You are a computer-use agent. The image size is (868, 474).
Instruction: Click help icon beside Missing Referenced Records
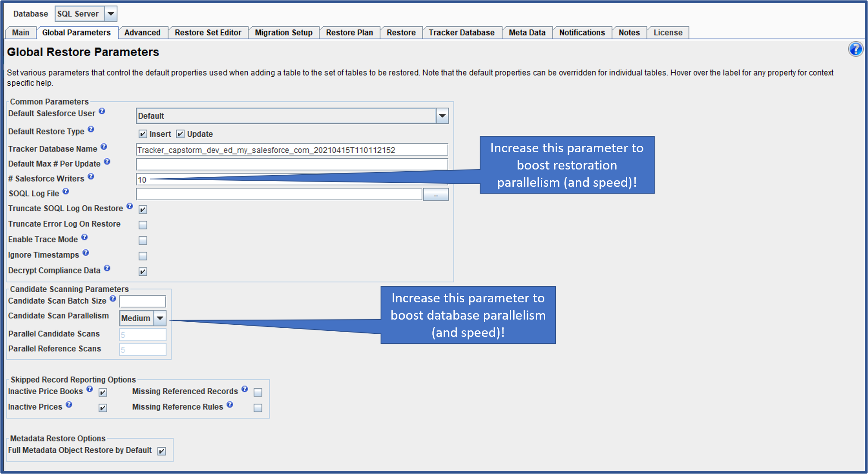tap(245, 389)
